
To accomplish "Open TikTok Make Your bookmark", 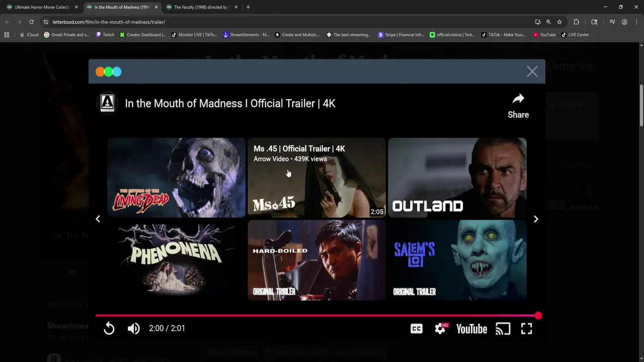I will point(503,35).
